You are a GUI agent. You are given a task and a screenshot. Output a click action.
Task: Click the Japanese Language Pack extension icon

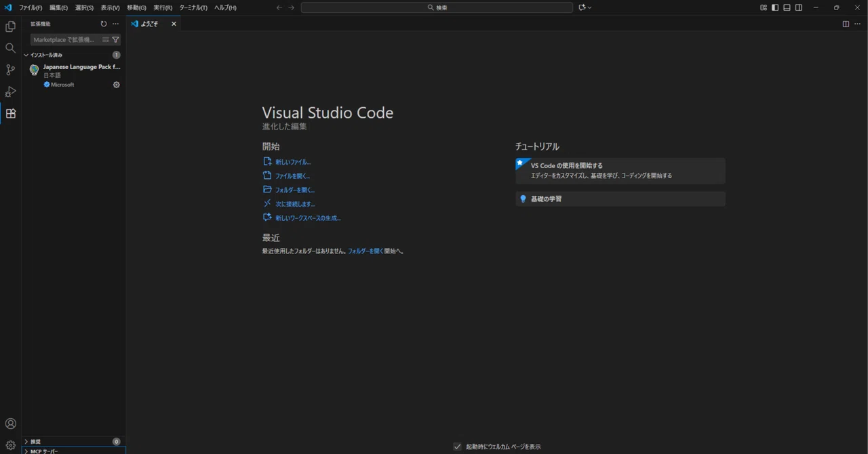click(x=34, y=69)
